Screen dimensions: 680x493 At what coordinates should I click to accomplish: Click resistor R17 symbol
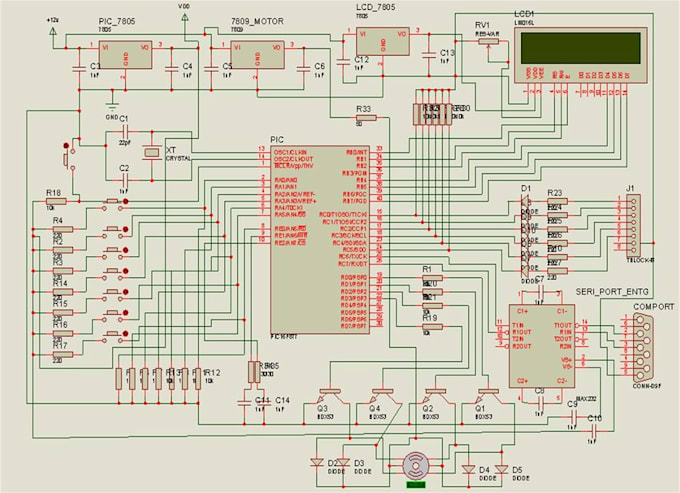click(62, 354)
